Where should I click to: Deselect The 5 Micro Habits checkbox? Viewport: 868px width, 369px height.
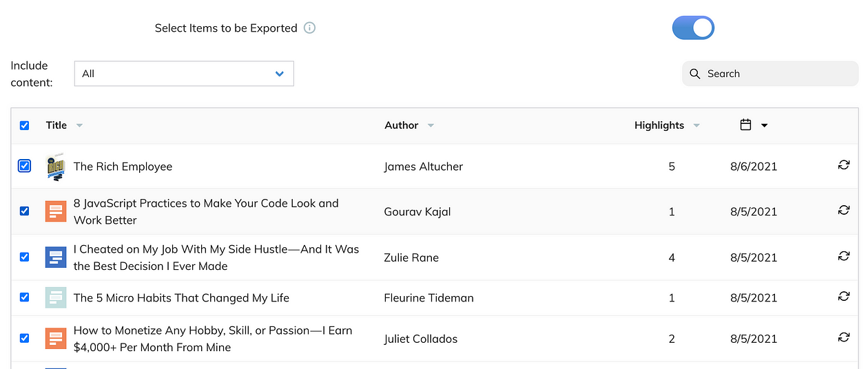[25, 297]
